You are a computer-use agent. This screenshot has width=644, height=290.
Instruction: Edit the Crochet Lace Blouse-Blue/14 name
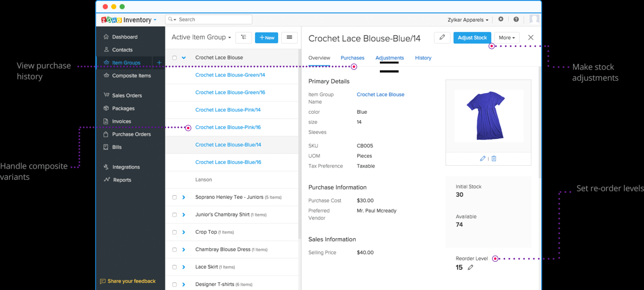click(442, 37)
